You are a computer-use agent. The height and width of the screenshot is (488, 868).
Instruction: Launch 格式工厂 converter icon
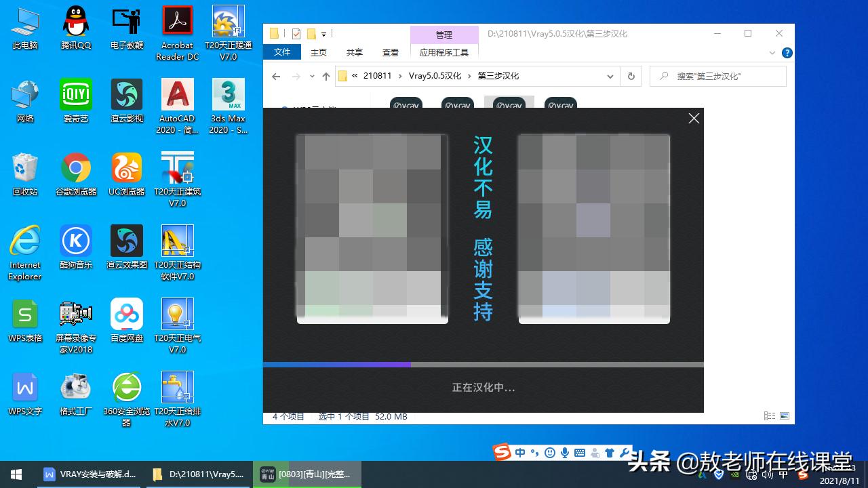click(x=75, y=386)
